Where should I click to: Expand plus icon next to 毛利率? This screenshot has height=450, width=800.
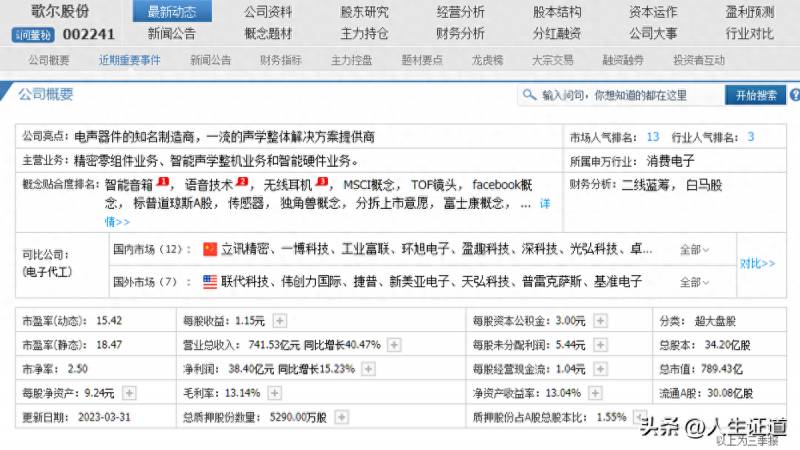point(274,393)
